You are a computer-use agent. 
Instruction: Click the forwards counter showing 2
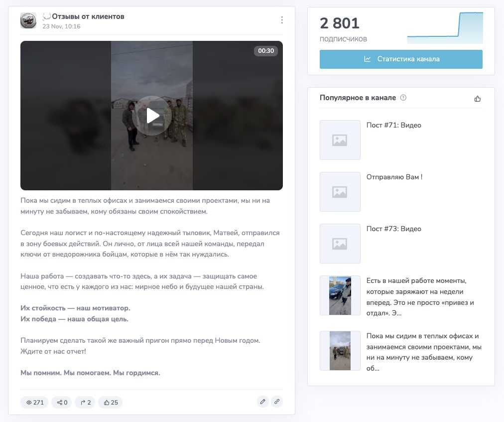pyautogui.click(x=85, y=403)
